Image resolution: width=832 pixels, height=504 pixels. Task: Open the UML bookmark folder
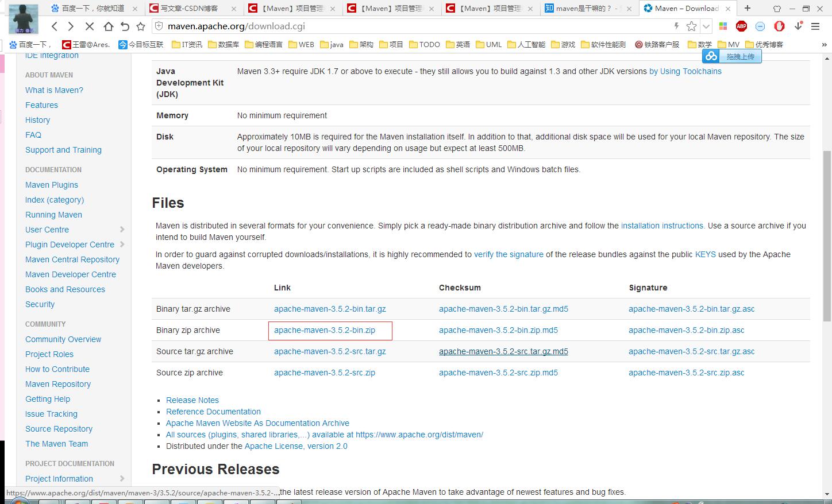click(x=488, y=44)
